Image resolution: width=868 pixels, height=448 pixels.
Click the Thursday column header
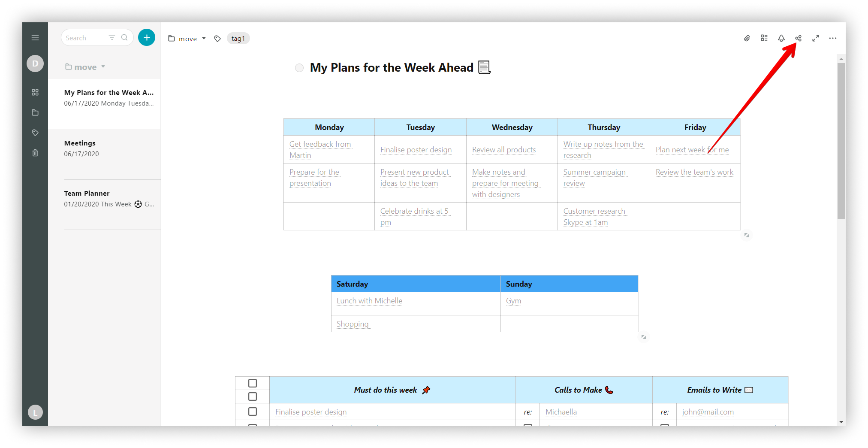point(604,127)
